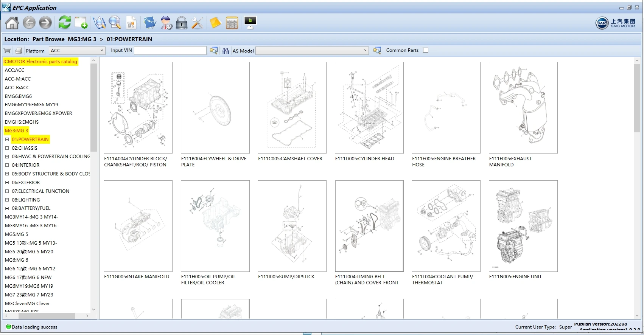This screenshot has width=644, height=335.
Task: Click the Home icon in toolbar
Action: (x=12, y=23)
